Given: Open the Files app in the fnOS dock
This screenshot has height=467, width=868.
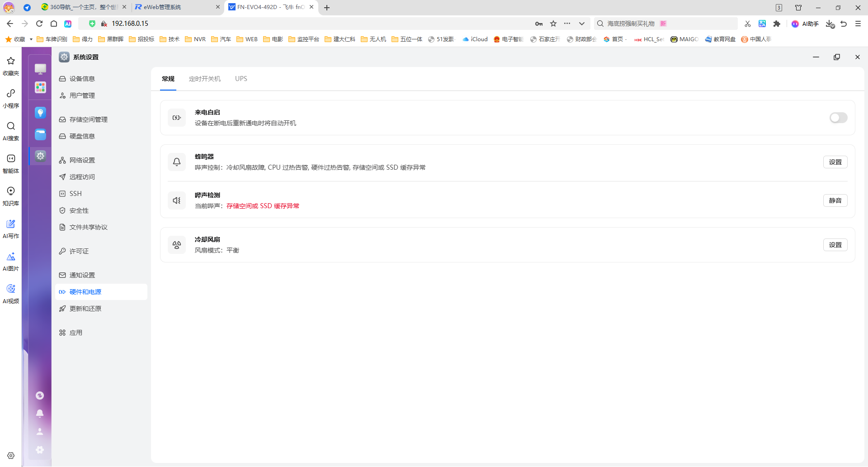Looking at the screenshot, I should pos(40,134).
